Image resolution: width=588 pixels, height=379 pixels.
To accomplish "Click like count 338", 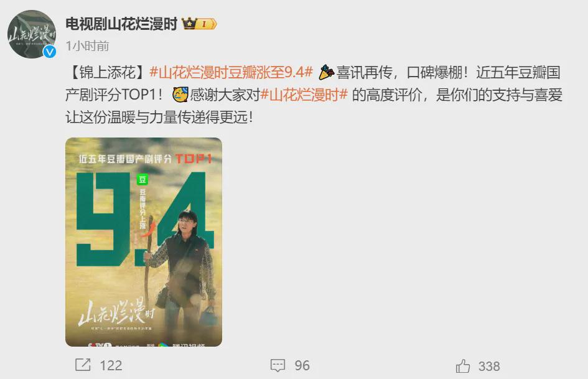I will (489, 366).
